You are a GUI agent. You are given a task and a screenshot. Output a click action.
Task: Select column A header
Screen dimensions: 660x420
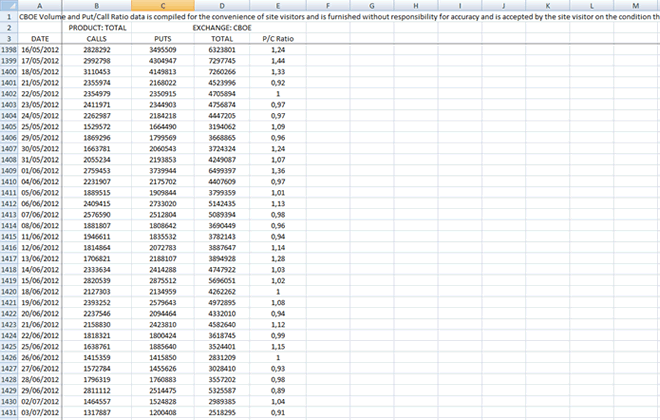(x=40, y=5)
